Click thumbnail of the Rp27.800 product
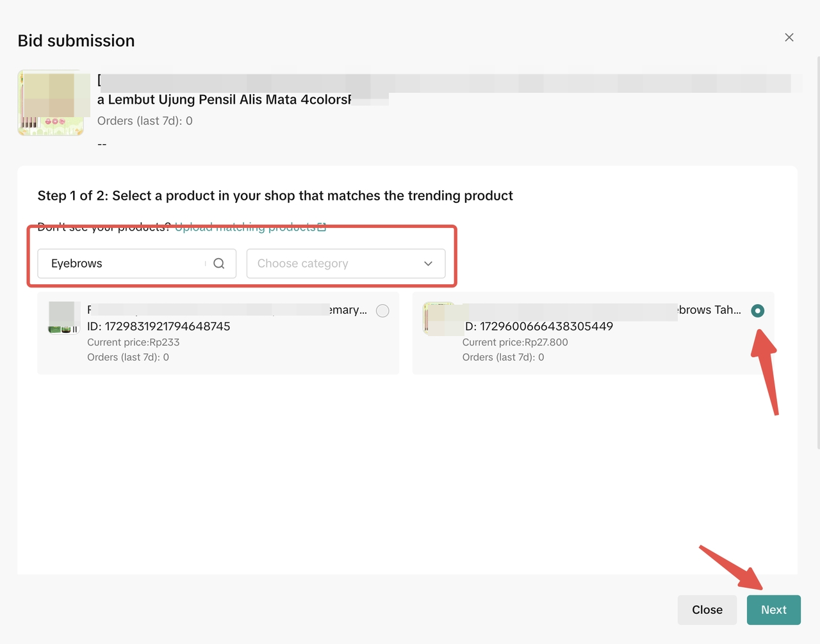The image size is (820, 644). [439, 319]
